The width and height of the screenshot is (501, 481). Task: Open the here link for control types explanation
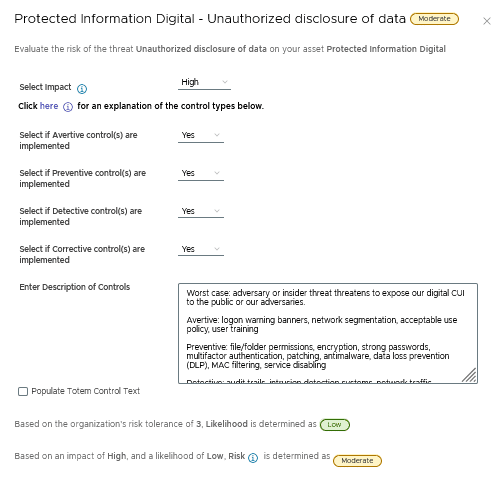pyautogui.click(x=49, y=106)
